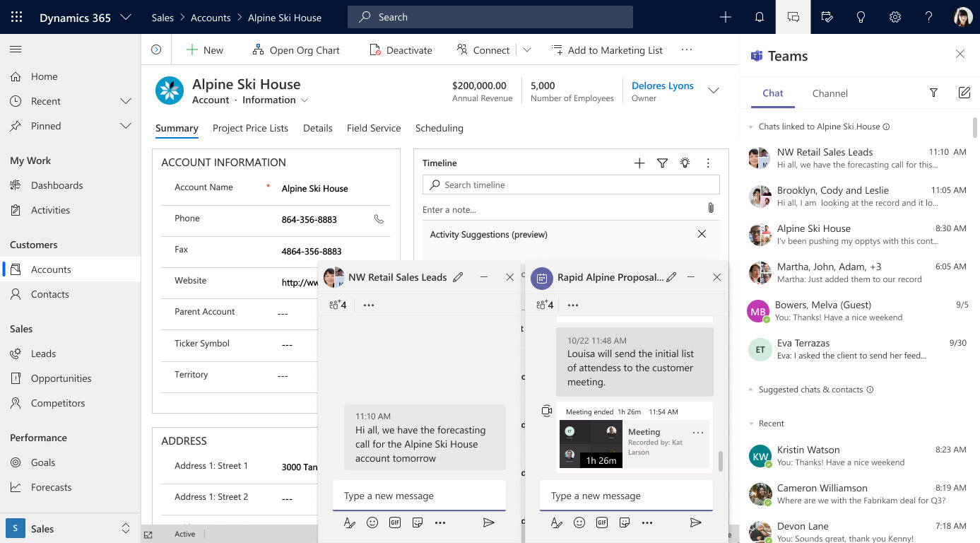Send message in Rapid Alpine Proposal chat
The height and width of the screenshot is (543, 980).
[695, 522]
